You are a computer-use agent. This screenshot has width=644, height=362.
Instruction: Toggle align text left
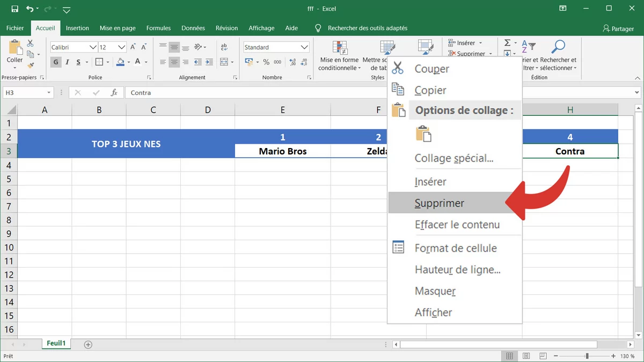pos(163,62)
